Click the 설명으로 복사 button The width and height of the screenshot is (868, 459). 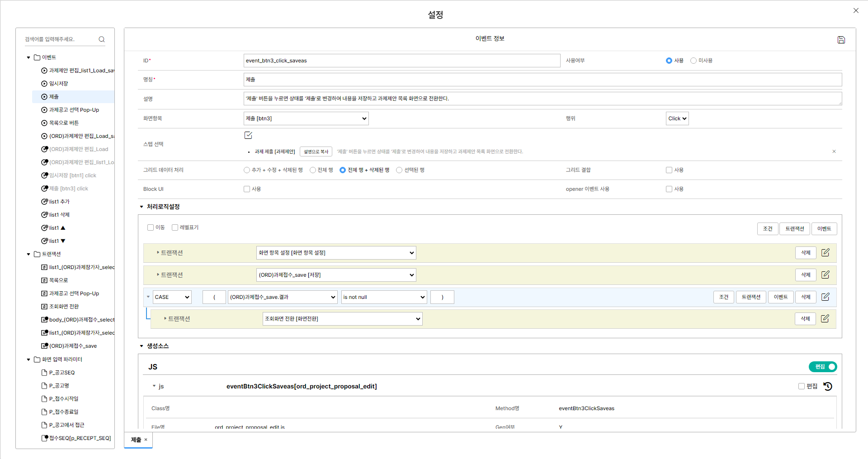click(316, 151)
